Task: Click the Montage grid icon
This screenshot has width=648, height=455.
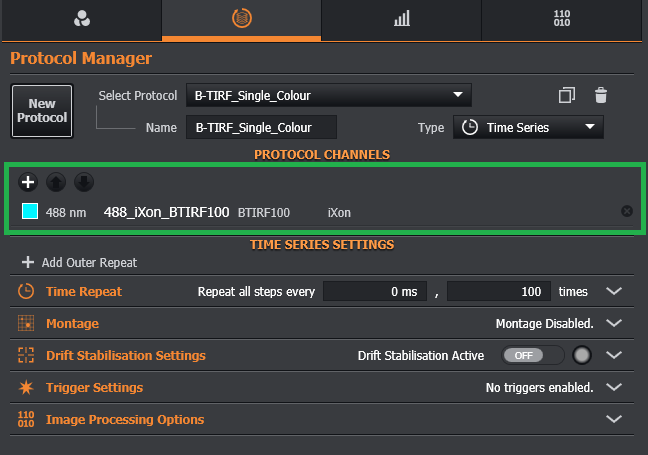Action: coord(26,323)
